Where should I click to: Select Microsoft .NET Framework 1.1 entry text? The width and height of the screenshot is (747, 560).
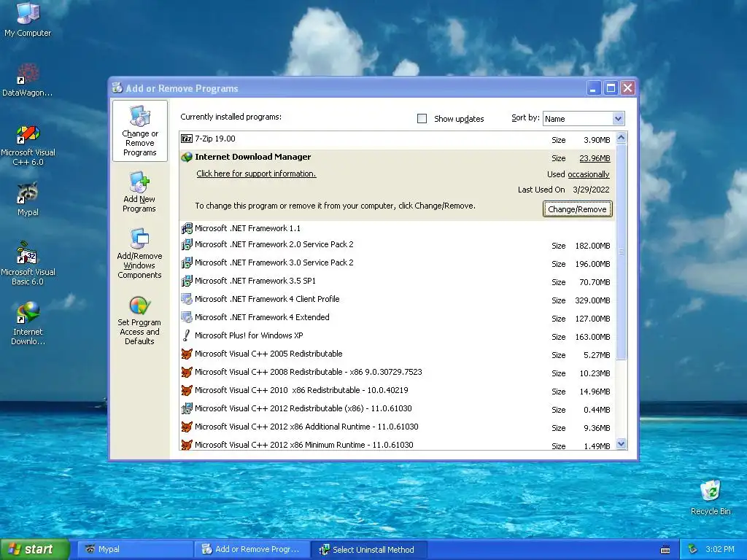click(248, 228)
